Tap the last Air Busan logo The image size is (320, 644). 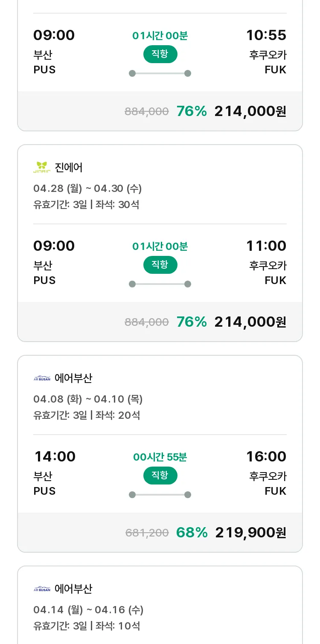(x=42, y=589)
